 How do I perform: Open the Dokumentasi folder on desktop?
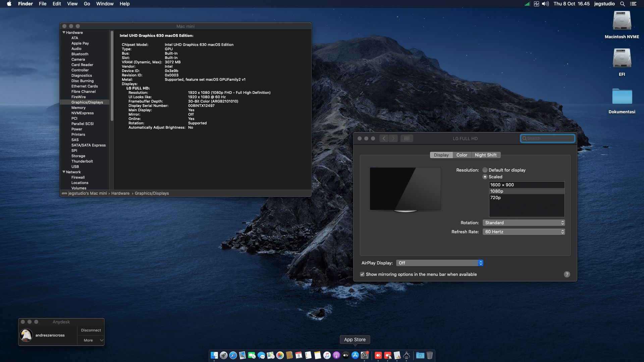622,97
